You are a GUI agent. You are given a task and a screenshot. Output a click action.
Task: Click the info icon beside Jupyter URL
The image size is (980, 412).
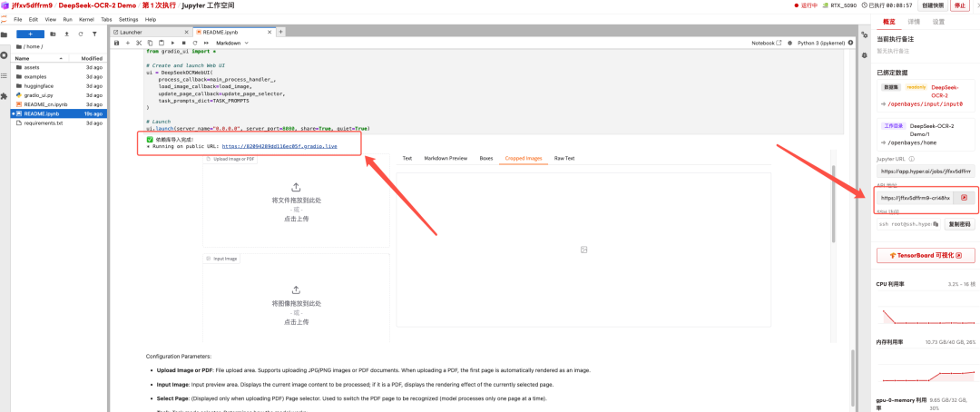pos(912,159)
